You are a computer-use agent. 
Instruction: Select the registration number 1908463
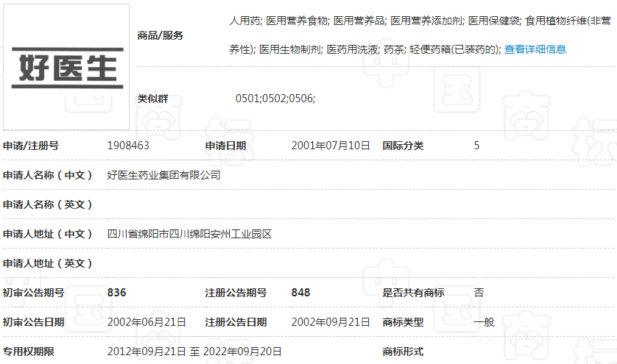click(x=129, y=146)
